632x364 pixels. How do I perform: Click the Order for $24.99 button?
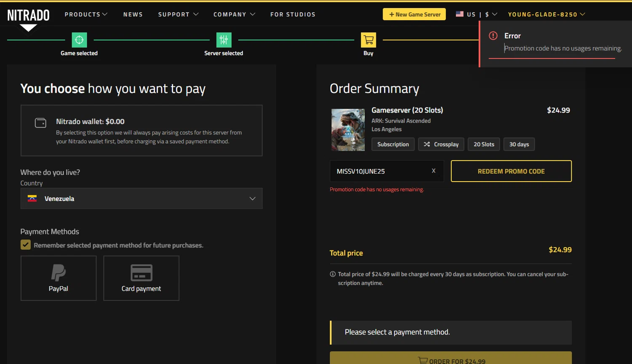coord(451,358)
